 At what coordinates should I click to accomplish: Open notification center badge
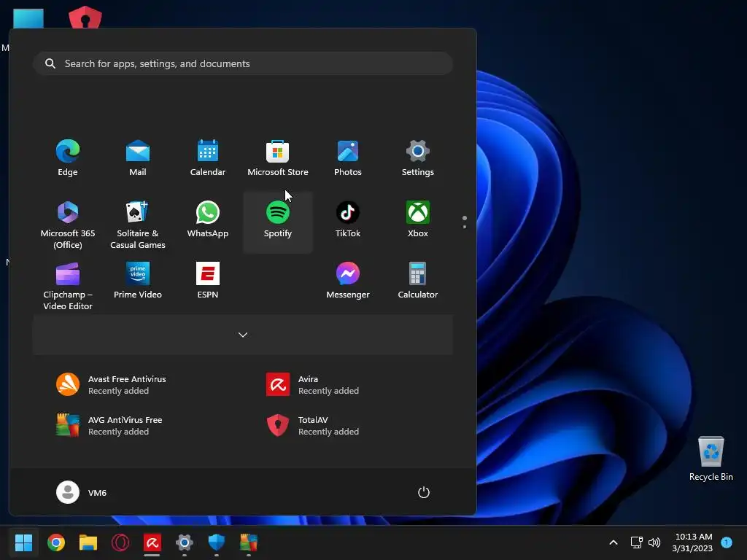(727, 542)
